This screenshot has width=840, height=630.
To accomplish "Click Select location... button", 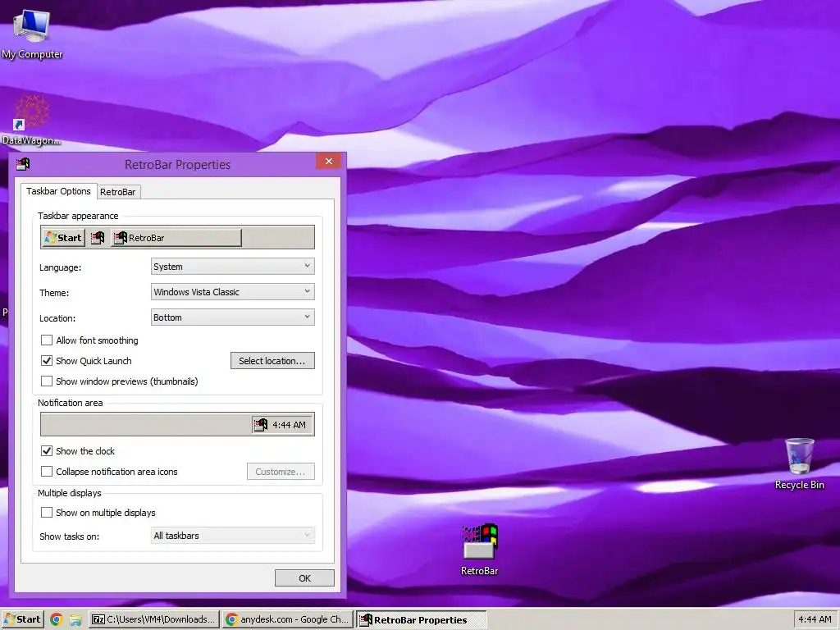I will click(272, 361).
